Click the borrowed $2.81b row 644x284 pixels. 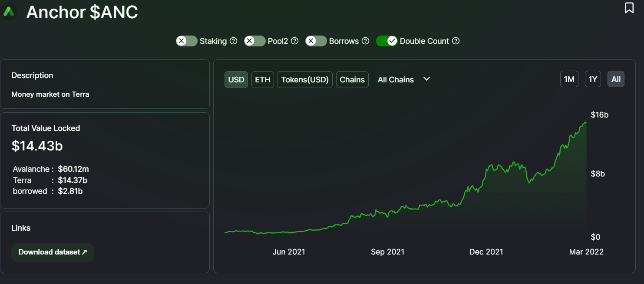click(x=48, y=191)
